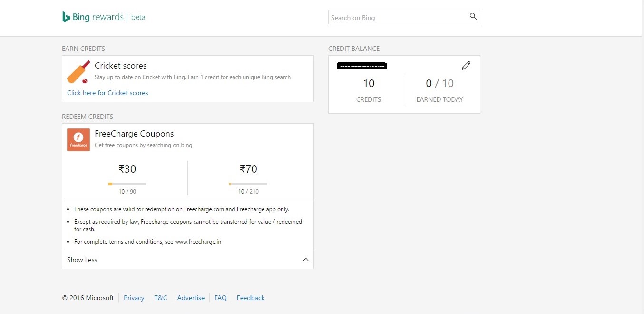Click the www.freecharge.in terms bullet

click(x=147, y=242)
